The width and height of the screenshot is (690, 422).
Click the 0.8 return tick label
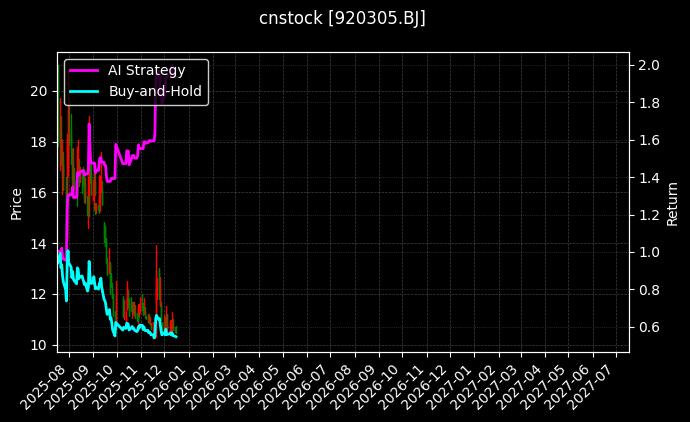pos(649,290)
